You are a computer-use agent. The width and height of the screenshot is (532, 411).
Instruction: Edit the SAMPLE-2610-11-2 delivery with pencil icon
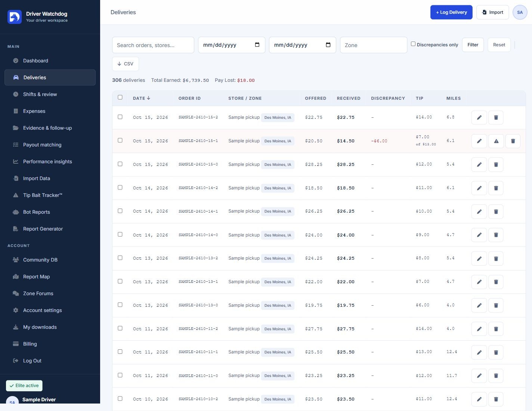479,329
